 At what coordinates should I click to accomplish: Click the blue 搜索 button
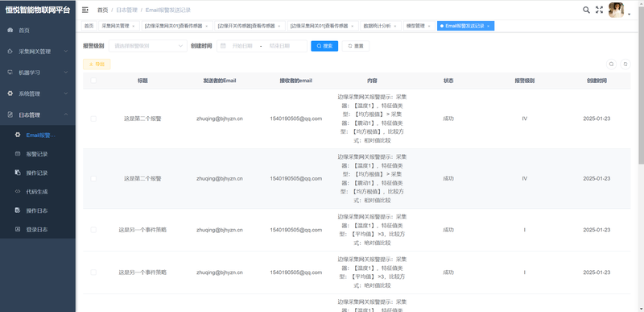[x=324, y=46]
